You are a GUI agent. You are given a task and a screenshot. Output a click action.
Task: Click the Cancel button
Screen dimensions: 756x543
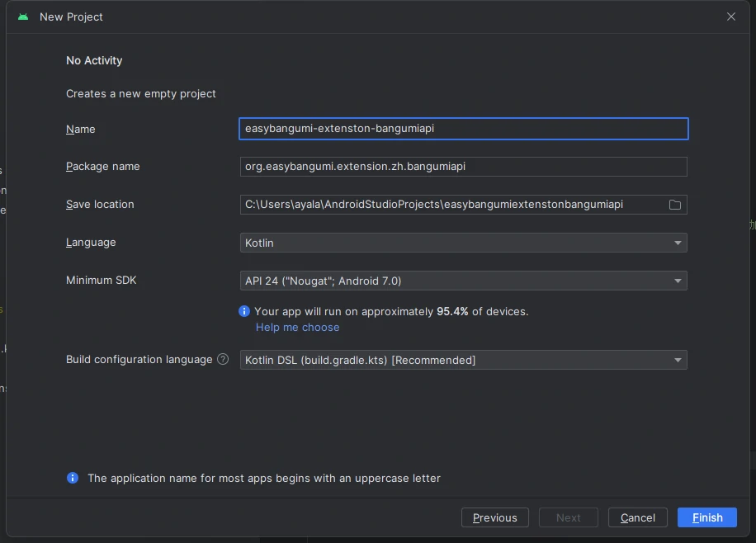click(637, 517)
